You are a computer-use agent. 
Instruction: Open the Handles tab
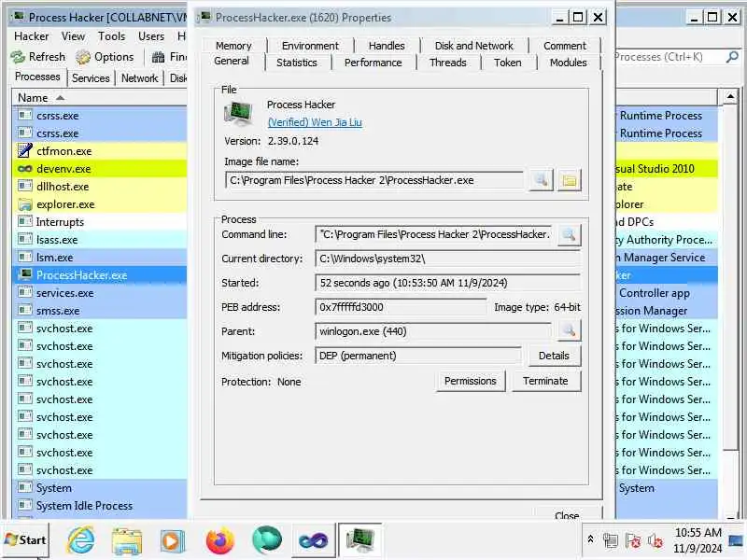(x=387, y=46)
